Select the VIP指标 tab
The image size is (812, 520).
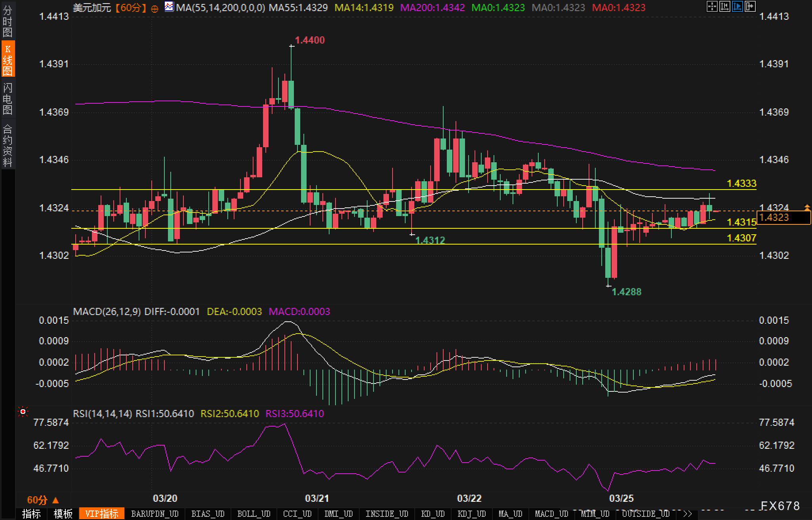101,514
